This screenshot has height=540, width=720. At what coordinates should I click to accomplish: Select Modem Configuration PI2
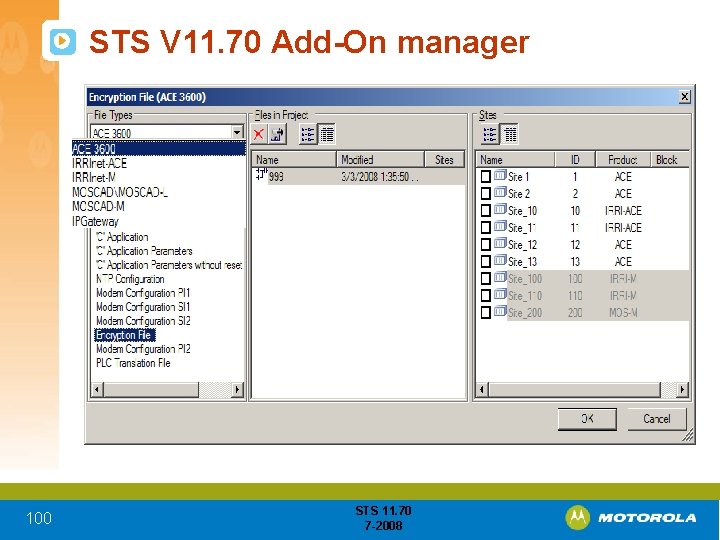143,349
